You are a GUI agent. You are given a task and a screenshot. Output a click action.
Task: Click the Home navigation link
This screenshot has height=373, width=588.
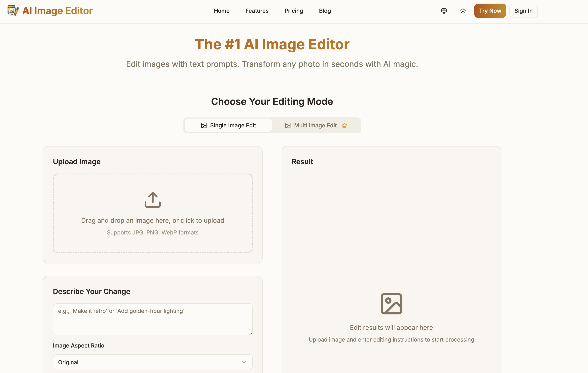point(221,11)
